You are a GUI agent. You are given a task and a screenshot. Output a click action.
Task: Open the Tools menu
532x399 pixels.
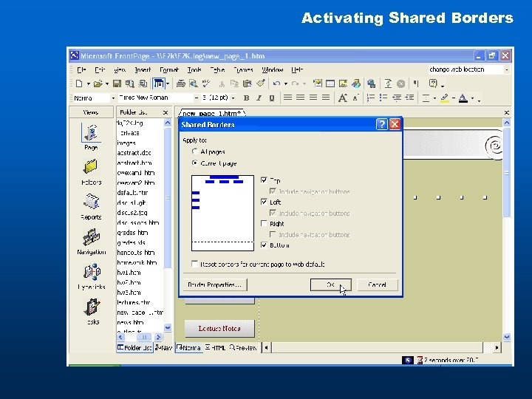[x=194, y=70]
